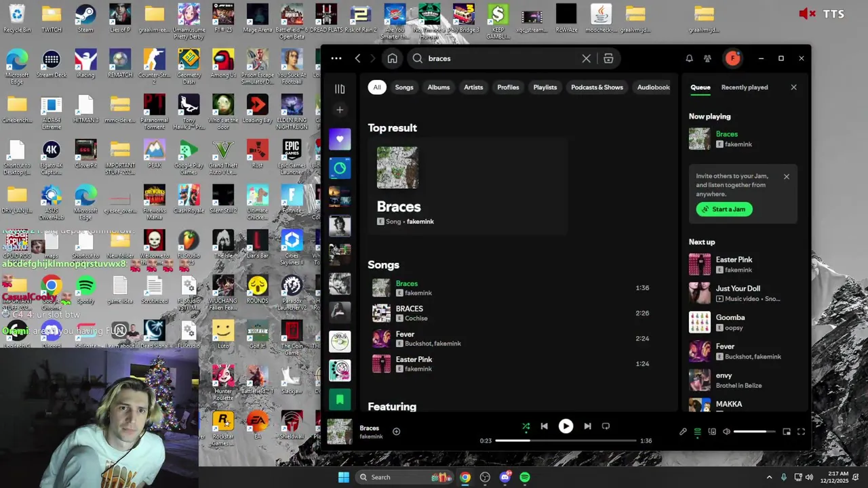Toggle repeat in the player bar
The image size is (868, 488).
click(606, 426)
